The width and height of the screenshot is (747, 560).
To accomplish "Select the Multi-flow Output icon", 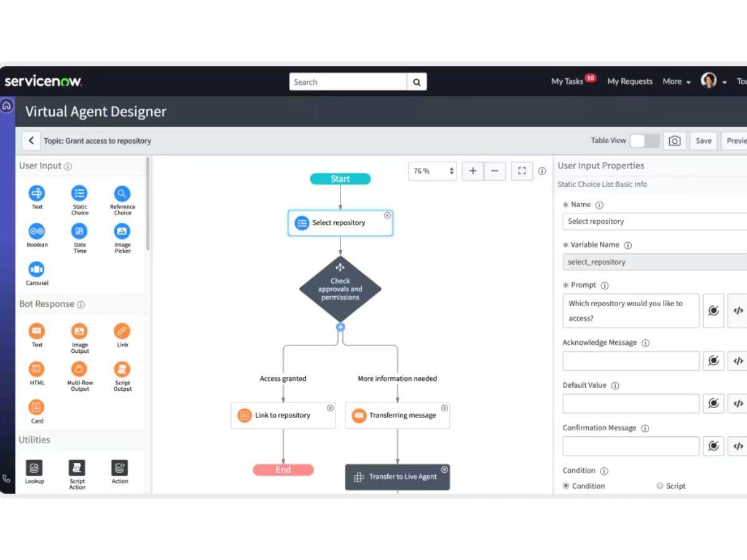I will click(x=79, y=369).
